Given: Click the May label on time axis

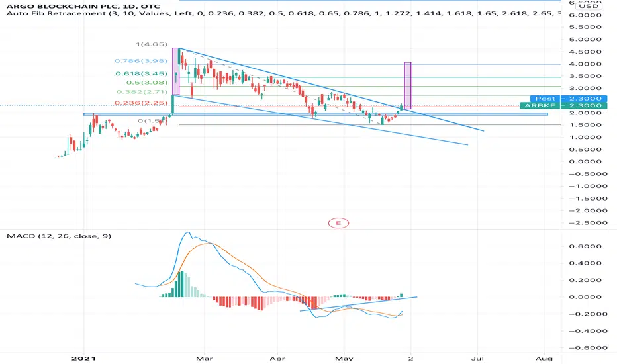Looking at the screenshot, I should tap(344, 359).
